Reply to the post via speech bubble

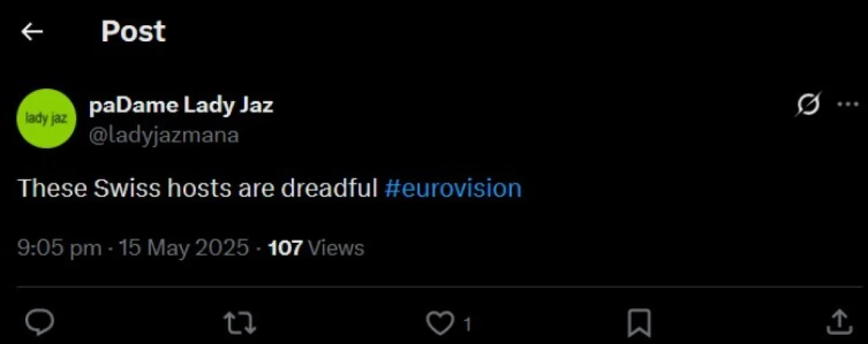point(40,322)
